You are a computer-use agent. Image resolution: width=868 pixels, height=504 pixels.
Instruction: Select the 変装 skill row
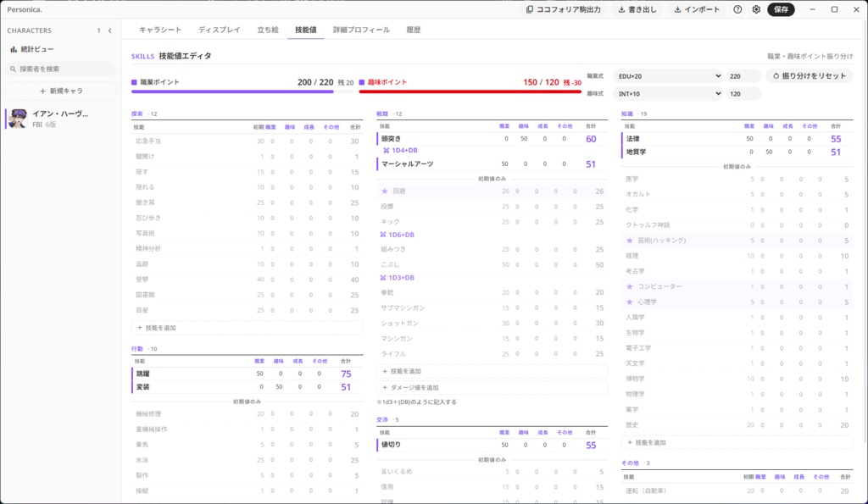(x=247, y=387)
